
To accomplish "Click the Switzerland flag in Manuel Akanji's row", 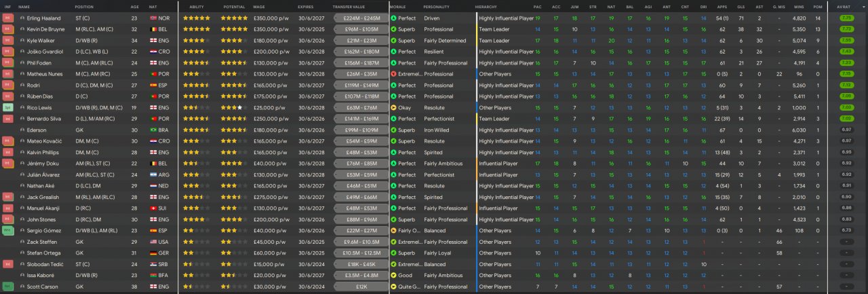I will tap(153, 208).
